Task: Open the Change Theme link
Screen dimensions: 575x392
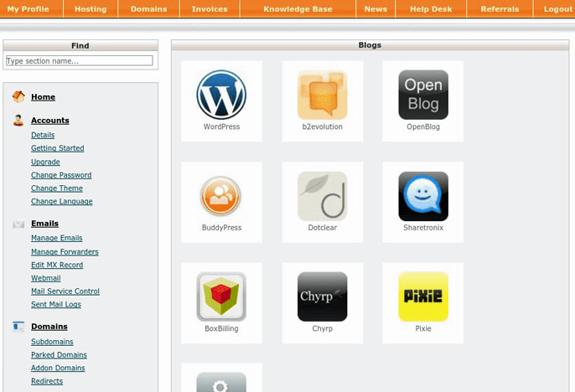Action: (57, 188)
